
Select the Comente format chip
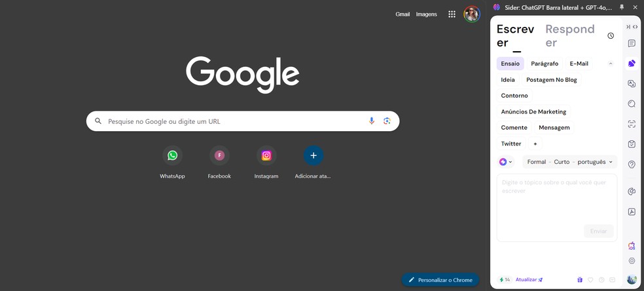coord(514,128)
